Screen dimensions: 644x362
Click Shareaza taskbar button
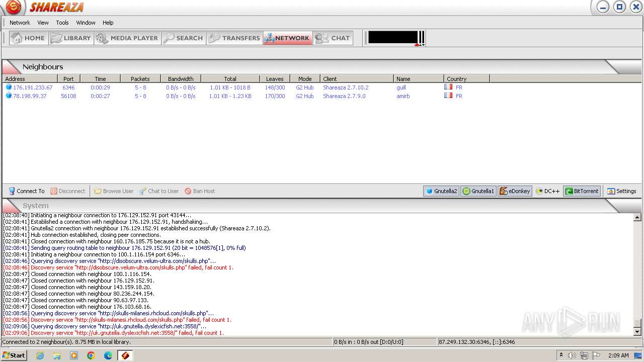(x=125, y=355)
